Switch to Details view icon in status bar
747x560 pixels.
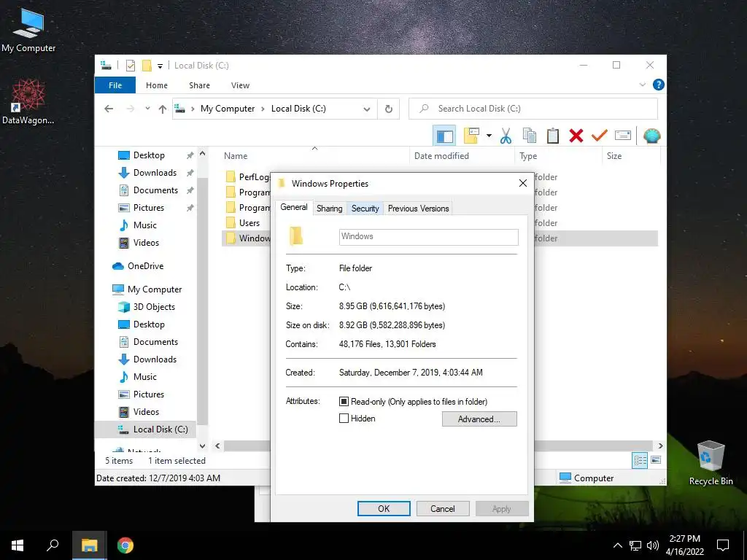point(640,460)
